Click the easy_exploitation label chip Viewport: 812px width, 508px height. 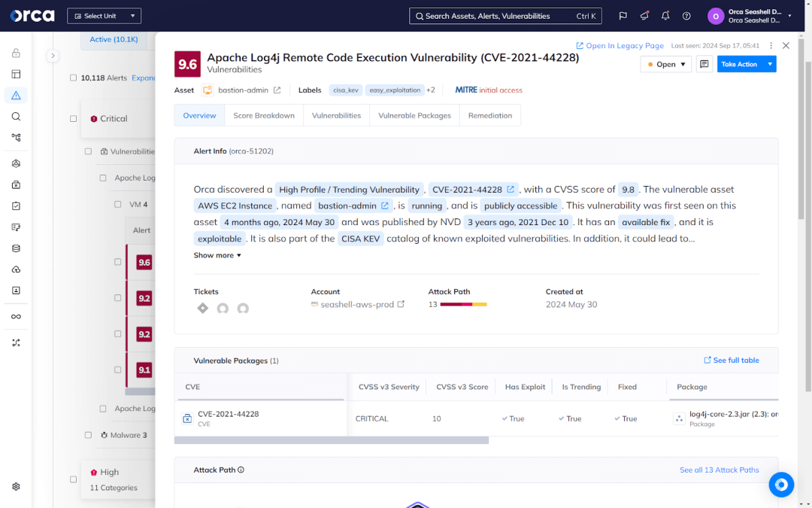[x=395, y=90]
